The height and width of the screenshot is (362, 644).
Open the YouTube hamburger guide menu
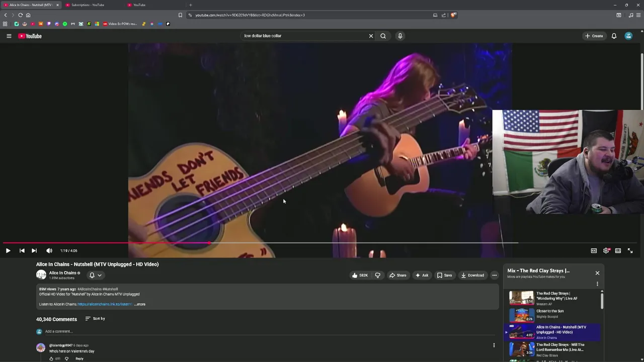point(9,36)
